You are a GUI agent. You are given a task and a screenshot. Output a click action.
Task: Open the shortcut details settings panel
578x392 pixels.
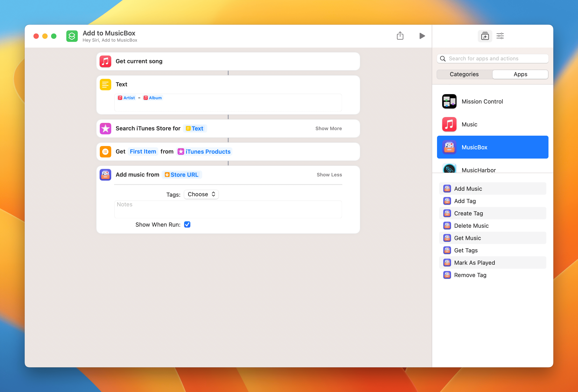500,36
